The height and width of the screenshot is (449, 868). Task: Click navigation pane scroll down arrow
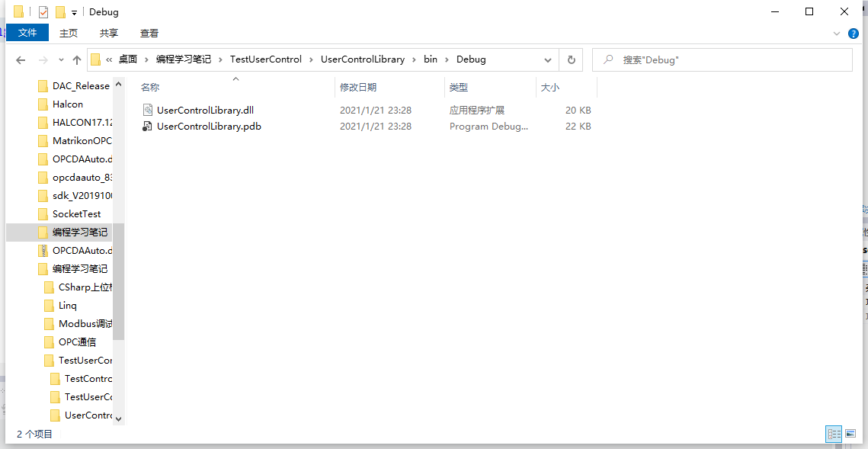click(x=118, y=419)
